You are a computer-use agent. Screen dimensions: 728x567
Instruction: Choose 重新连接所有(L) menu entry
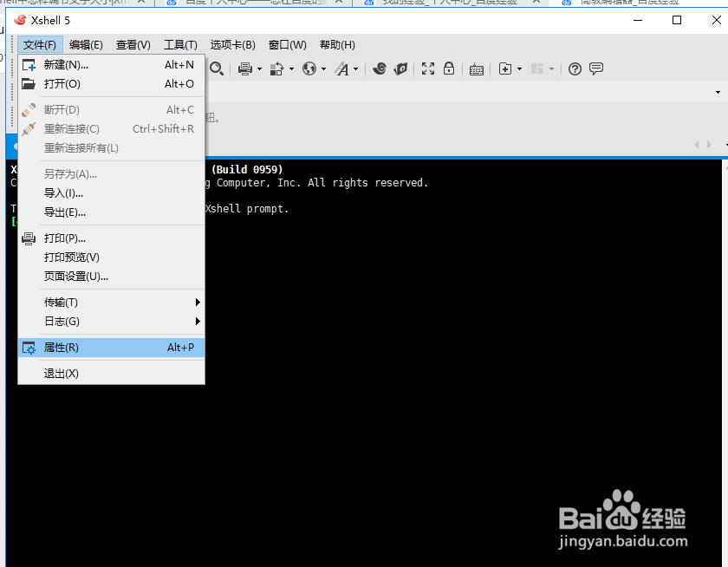[112, 148]
